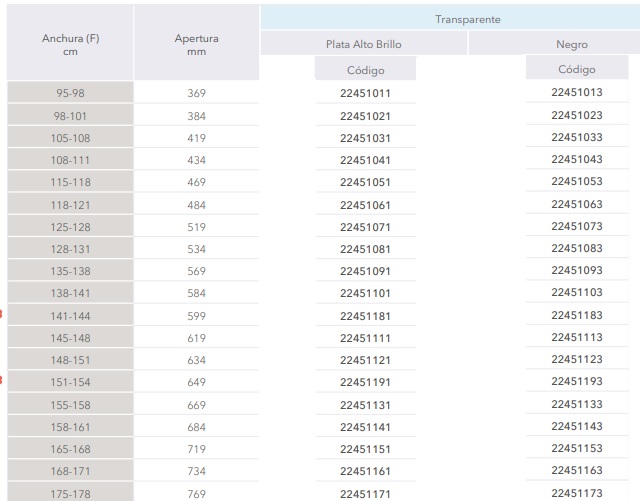Click code 22451111
This screenshot has width=640, height=501.
(x=365, y=338)
